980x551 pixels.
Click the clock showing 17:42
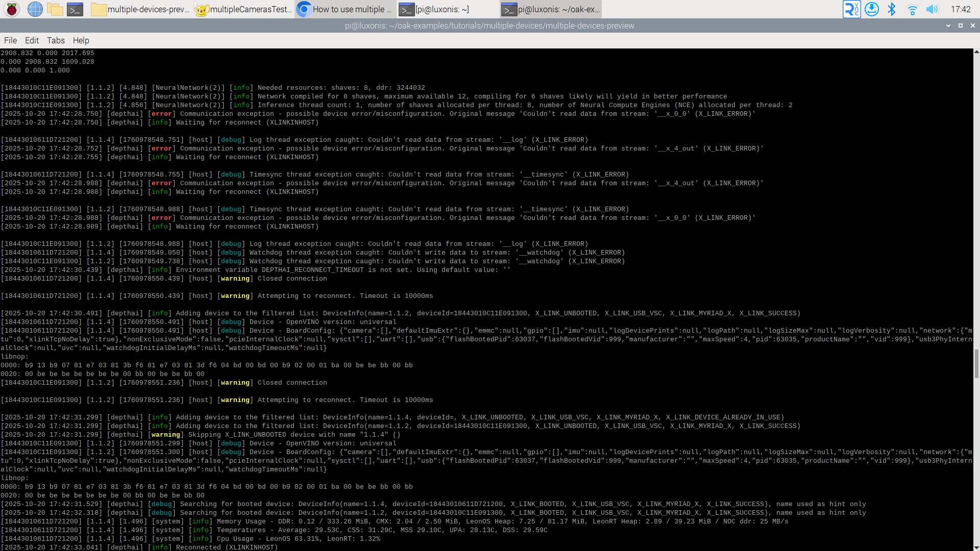click(960, 9)
